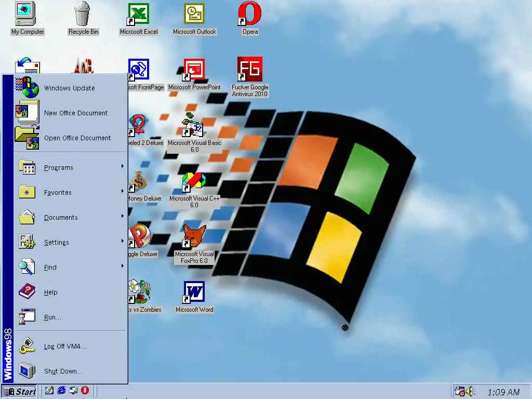Screen dimensions: 532x399
Task: Expand the Documents submenu arrow
Action: [x=123, y=216]
